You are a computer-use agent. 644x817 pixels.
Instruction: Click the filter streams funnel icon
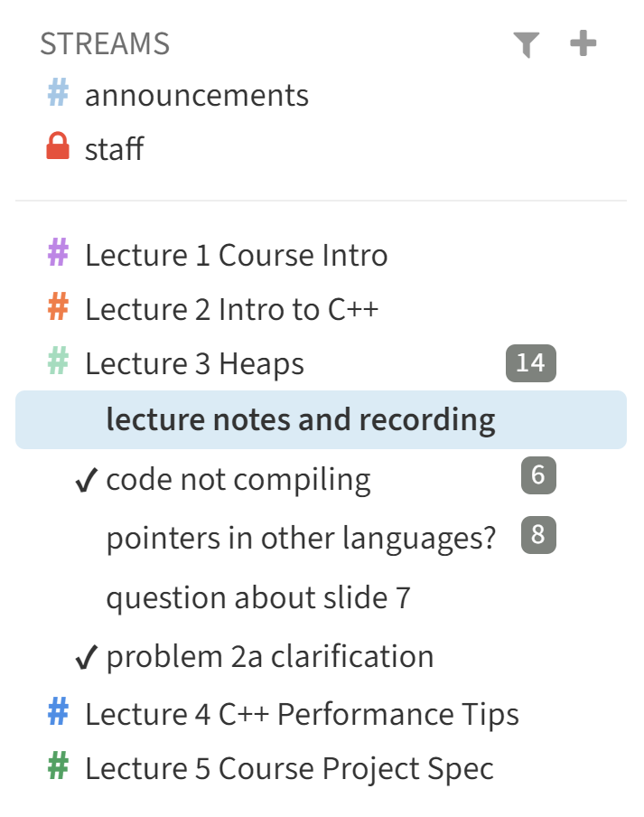tap(526, 44)
